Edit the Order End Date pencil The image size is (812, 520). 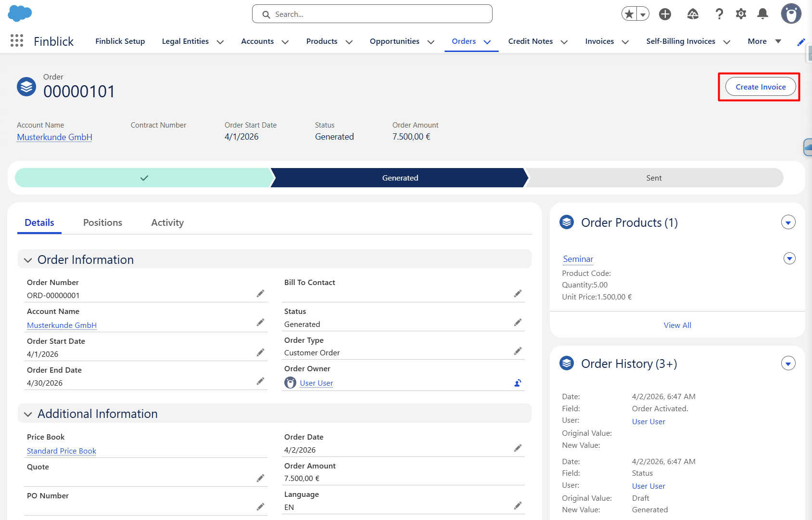click(x=260, y=381)
